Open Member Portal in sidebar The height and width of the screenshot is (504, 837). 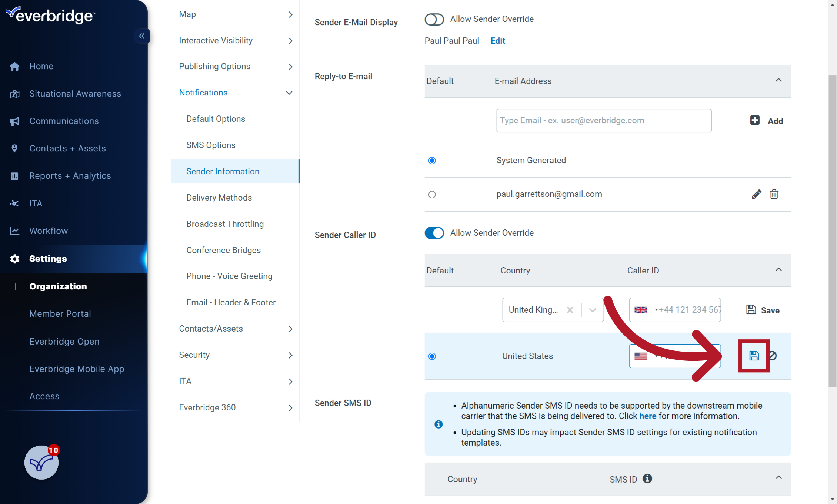pos(60,314)
